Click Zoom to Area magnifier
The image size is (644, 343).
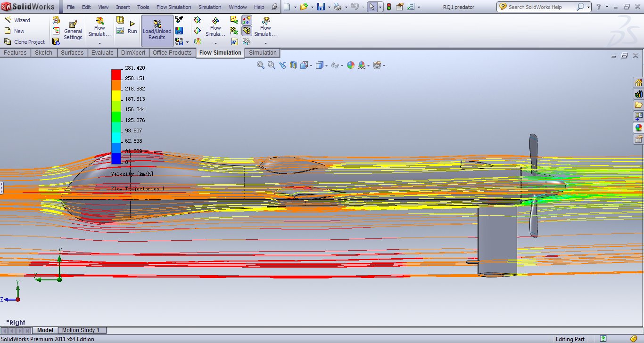tap(272, 65)
